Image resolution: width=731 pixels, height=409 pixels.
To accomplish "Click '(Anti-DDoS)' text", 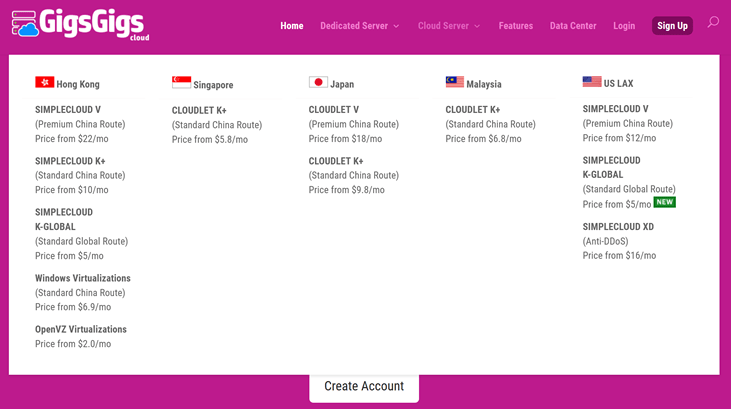I will click(606, 242).
